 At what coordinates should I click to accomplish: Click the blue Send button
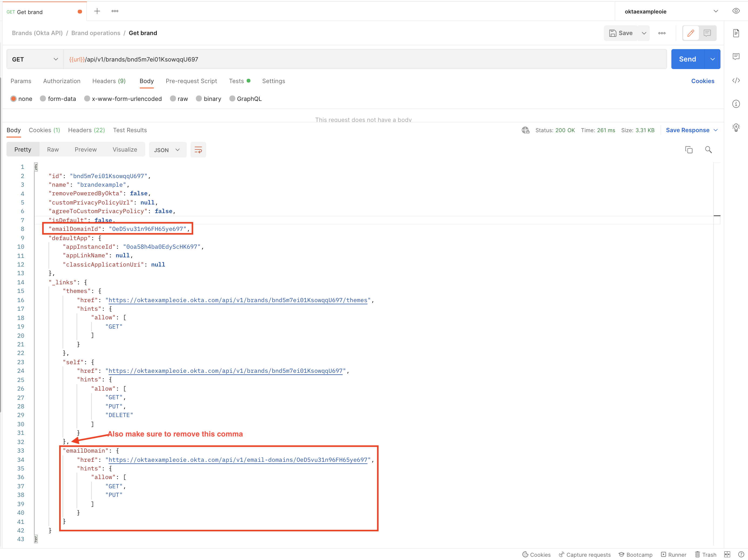(687, 59)
